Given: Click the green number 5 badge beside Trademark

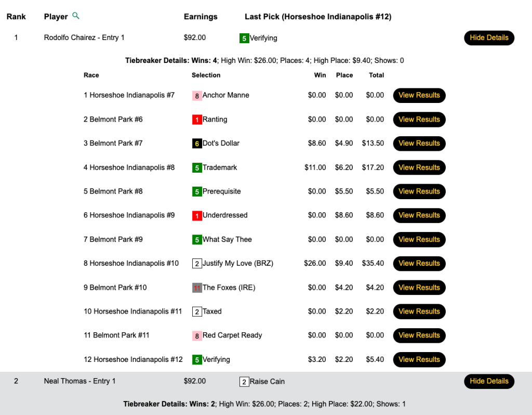Looking at the screenshot, I should [197, 168].
